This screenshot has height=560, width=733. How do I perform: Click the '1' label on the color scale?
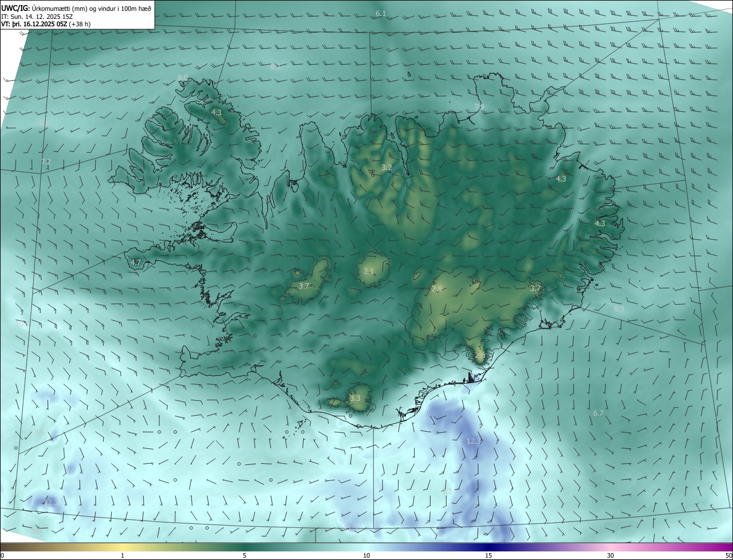click(x=123, y=555)
